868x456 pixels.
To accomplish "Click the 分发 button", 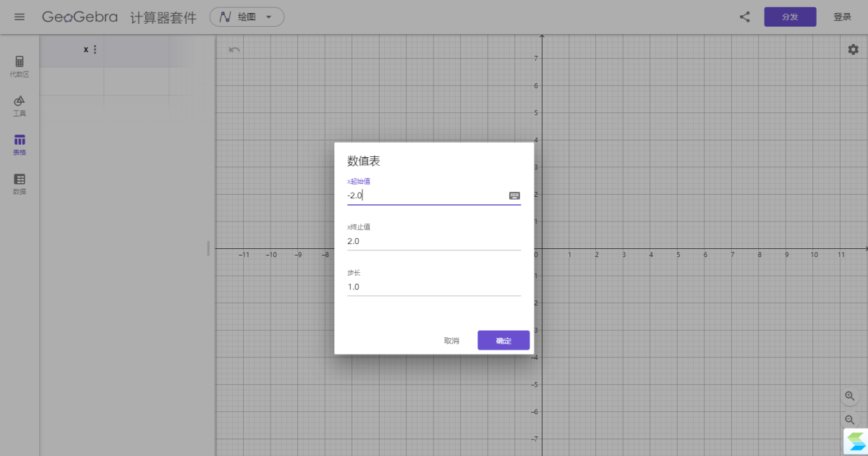I will point(790,16).
